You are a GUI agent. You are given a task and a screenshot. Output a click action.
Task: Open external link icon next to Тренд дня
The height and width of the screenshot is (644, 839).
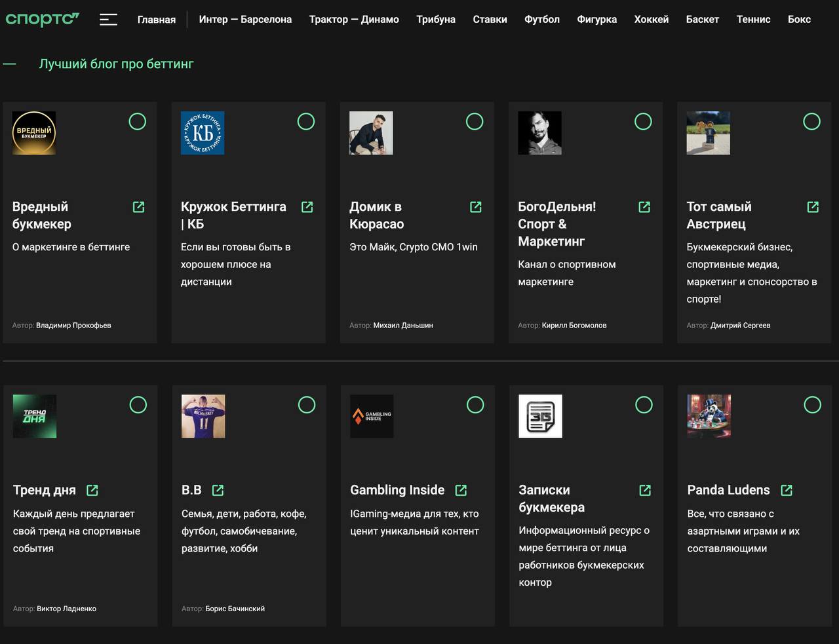point(92,490)
